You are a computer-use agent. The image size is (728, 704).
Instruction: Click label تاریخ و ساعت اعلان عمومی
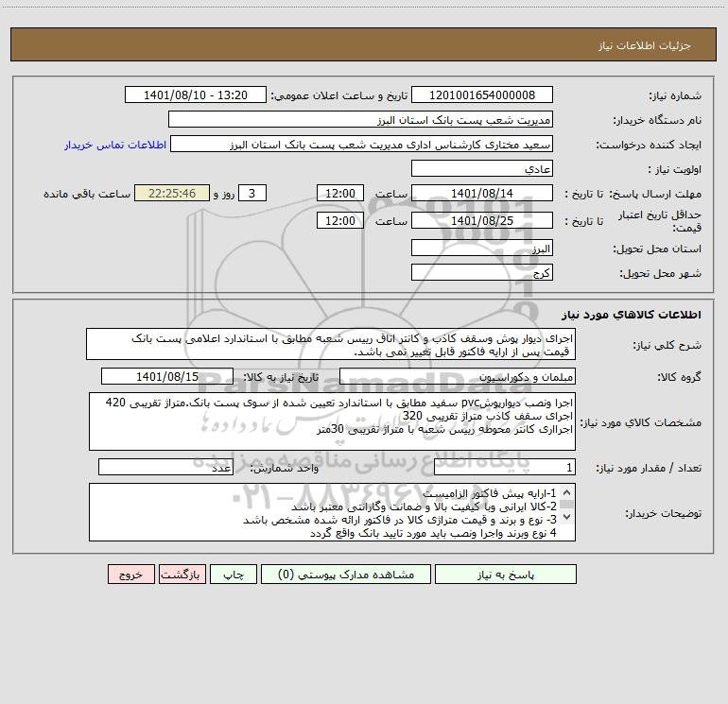click(339, 95)
